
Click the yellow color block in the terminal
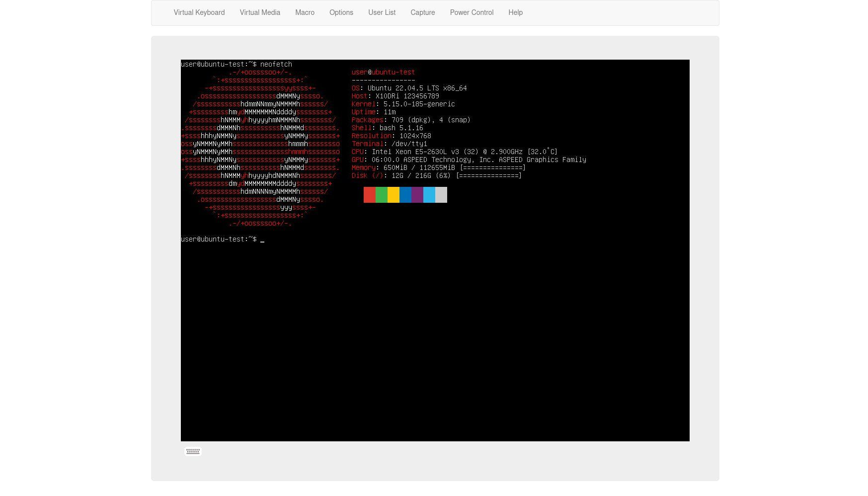pos(394,195)
